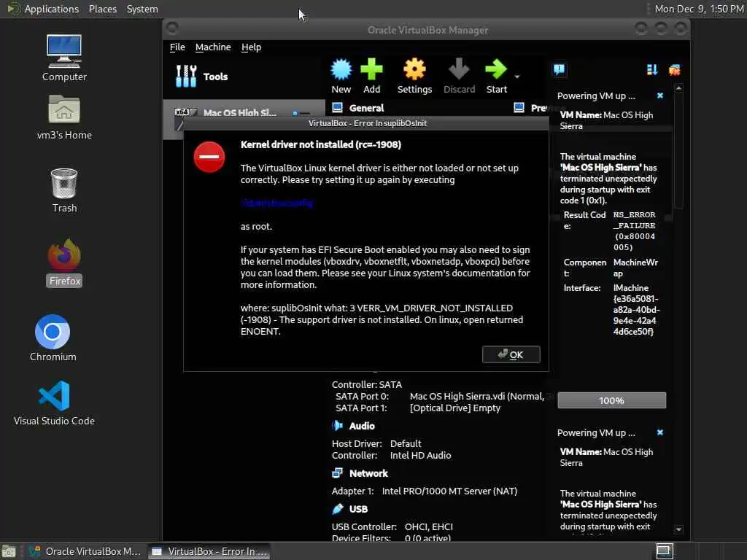Click OK in the error dialog

point(511,354)
